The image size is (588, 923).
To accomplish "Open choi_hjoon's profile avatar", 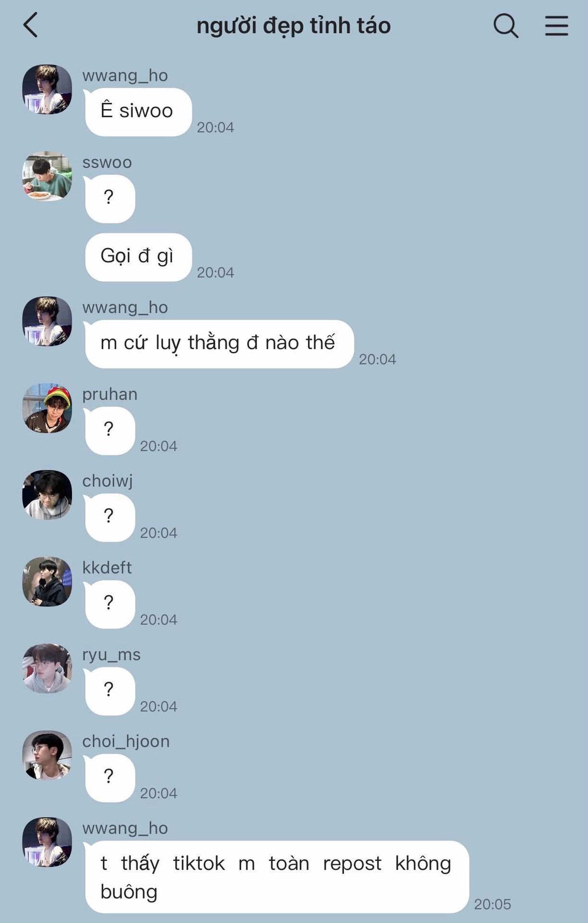I will pyautogui.click(x=47, y=755).
